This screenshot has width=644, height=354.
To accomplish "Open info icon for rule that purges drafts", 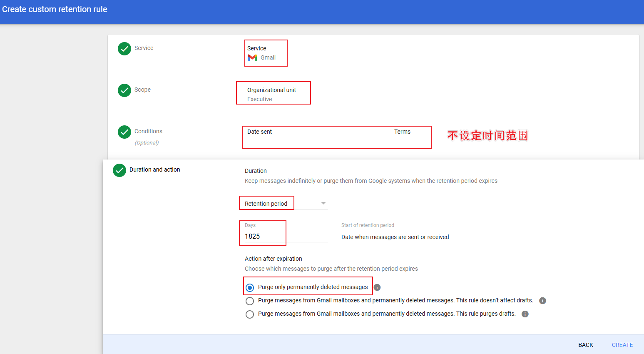I will click(525, 314).
